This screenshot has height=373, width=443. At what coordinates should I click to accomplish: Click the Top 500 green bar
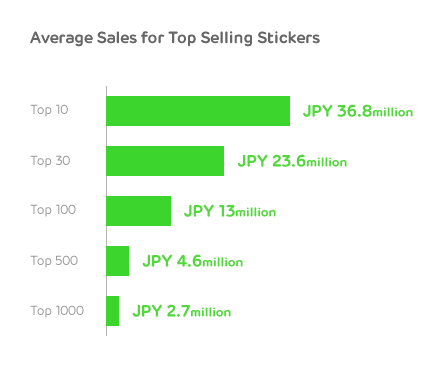[118, 261]
